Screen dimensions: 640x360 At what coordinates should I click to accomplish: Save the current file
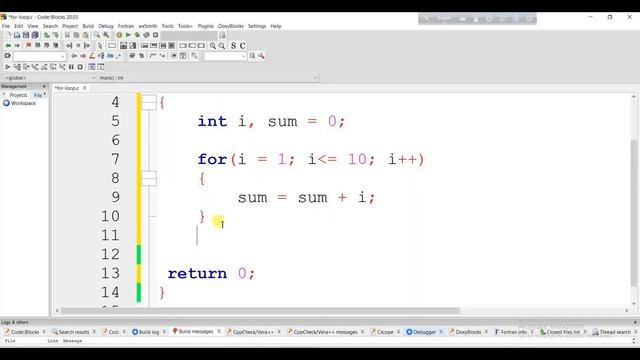pos(26,35)
